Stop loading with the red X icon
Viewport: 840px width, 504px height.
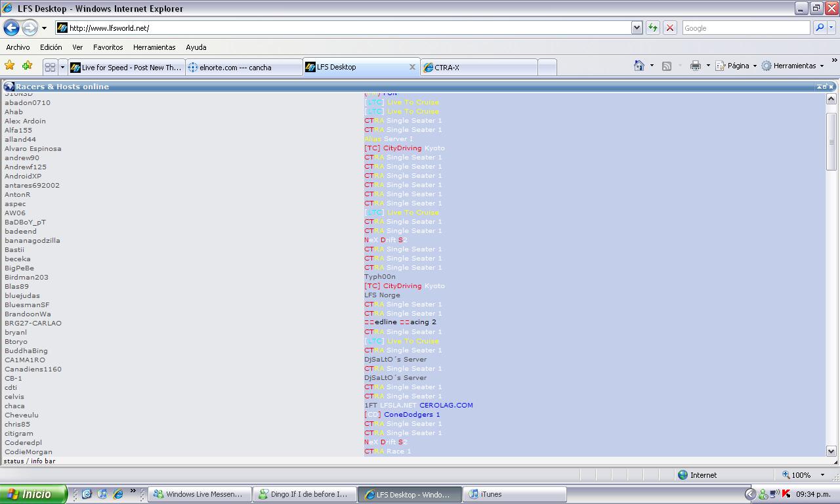click(x=670, y=28)
